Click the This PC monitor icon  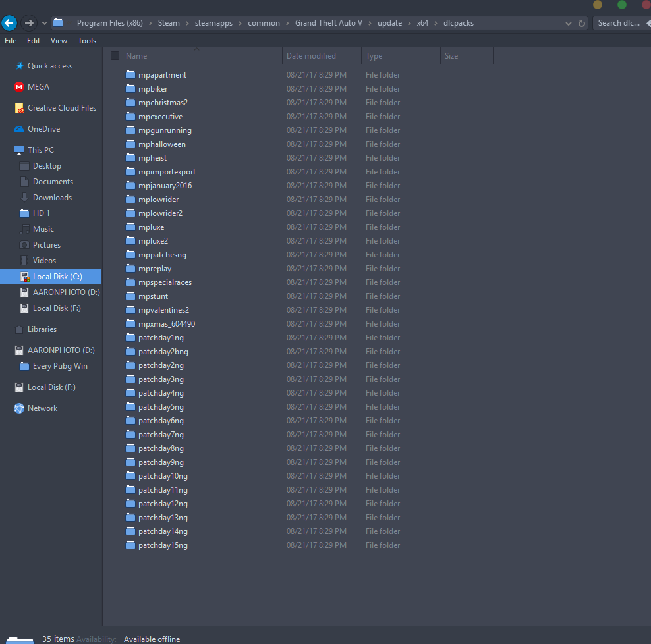[x=19, y=149]
